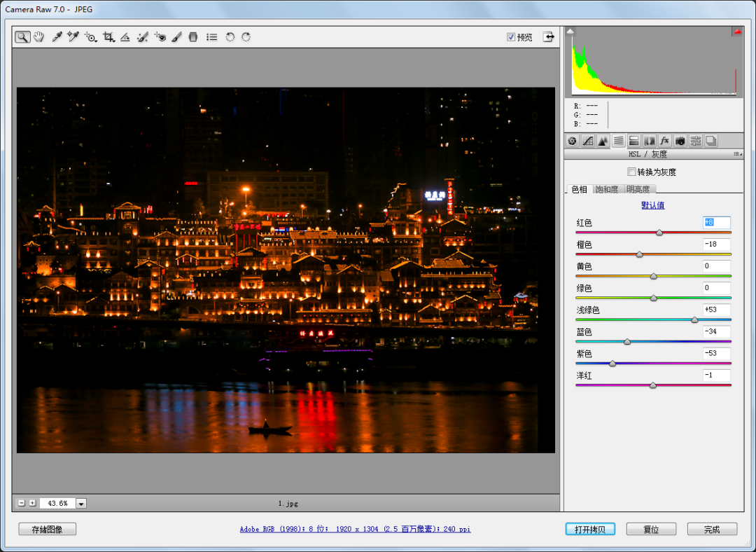Select the Zoom tool

(22, 36)
